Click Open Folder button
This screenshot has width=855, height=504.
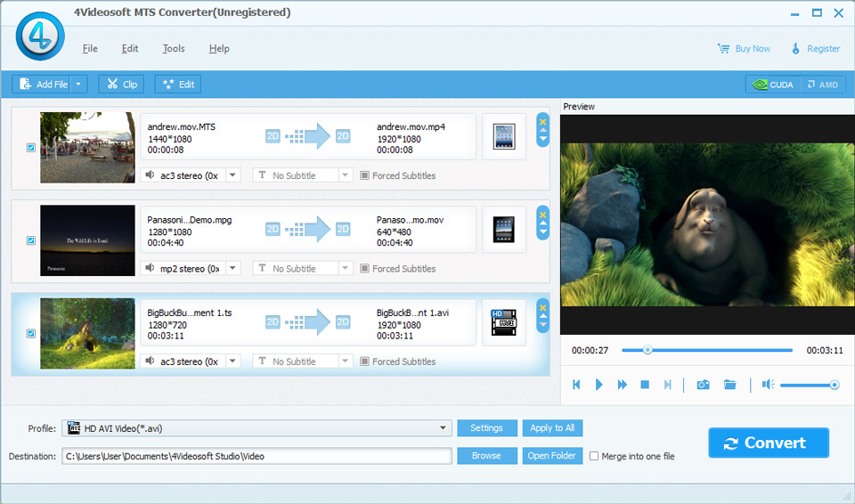552,455
